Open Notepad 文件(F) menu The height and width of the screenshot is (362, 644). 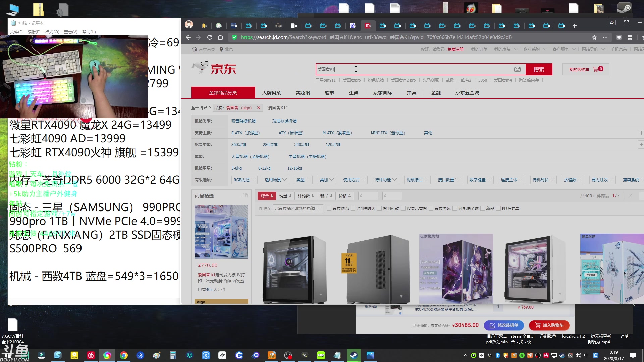click(x=16, y=32)
